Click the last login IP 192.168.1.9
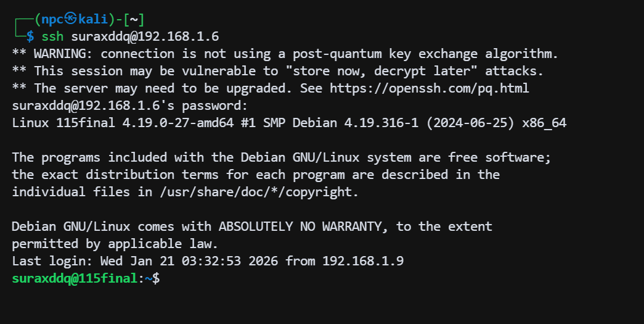 pos(370,261)
